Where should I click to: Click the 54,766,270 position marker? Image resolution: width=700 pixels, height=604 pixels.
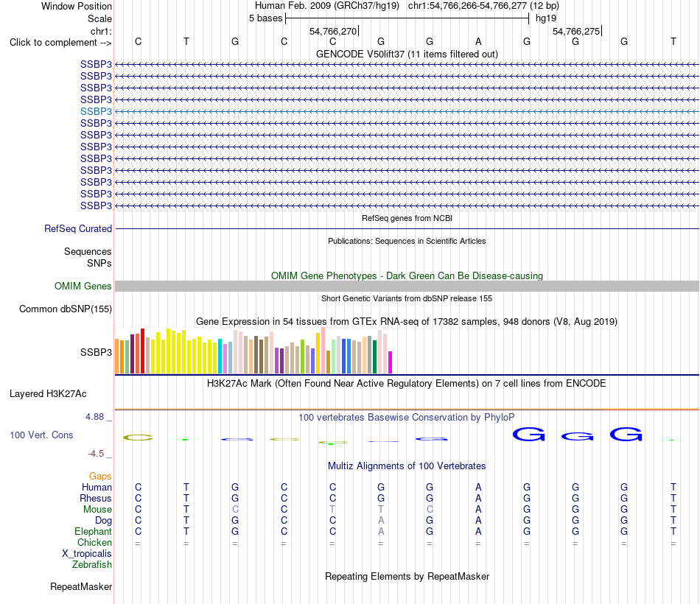point(333,31)
